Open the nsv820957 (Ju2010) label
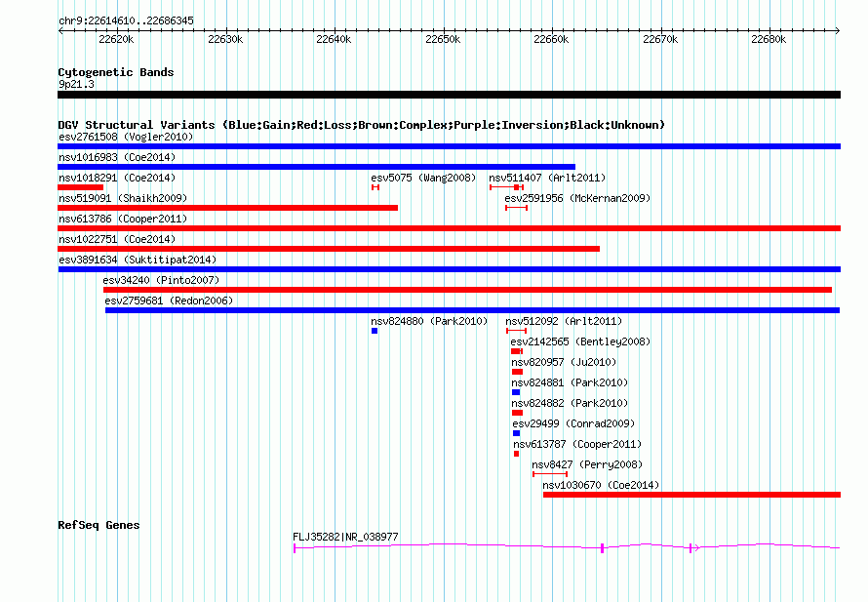This screenshot has width=868, height=602. [564, 362]
